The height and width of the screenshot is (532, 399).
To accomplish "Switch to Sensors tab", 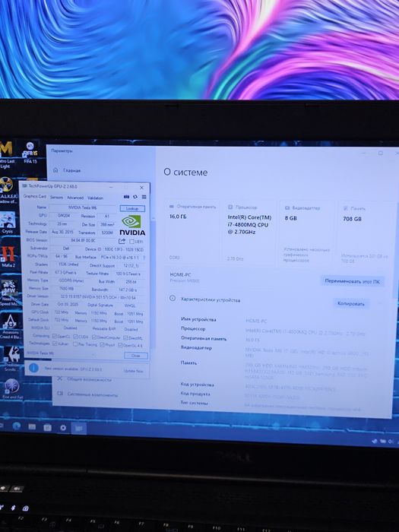I will pyautogui.click(x=56, y=197).
